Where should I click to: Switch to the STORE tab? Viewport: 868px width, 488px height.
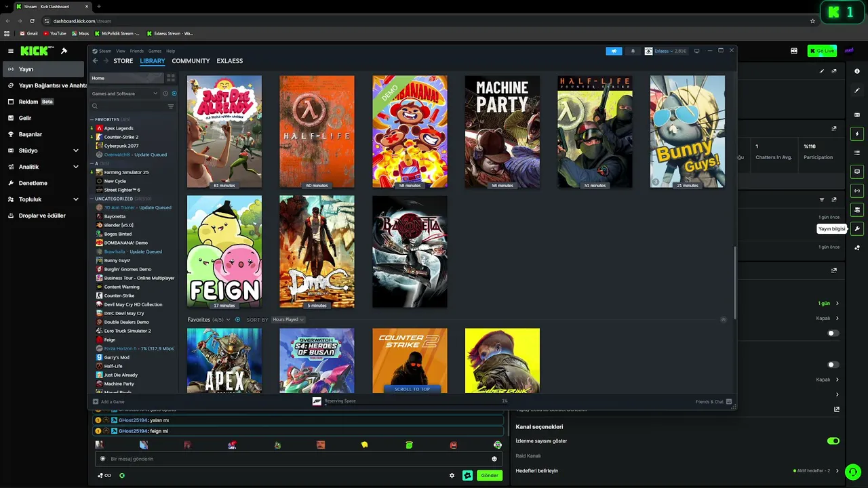point(123,61)
